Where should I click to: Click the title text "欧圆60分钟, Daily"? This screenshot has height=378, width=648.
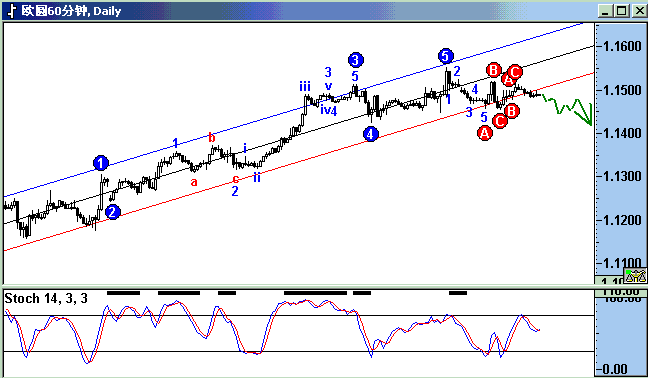click(x=71, y=11)
